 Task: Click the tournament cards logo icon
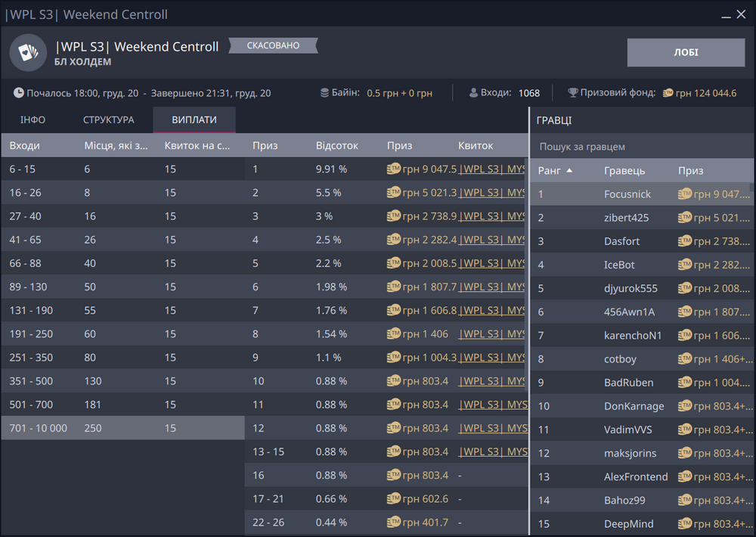click(x=28, y=52)
